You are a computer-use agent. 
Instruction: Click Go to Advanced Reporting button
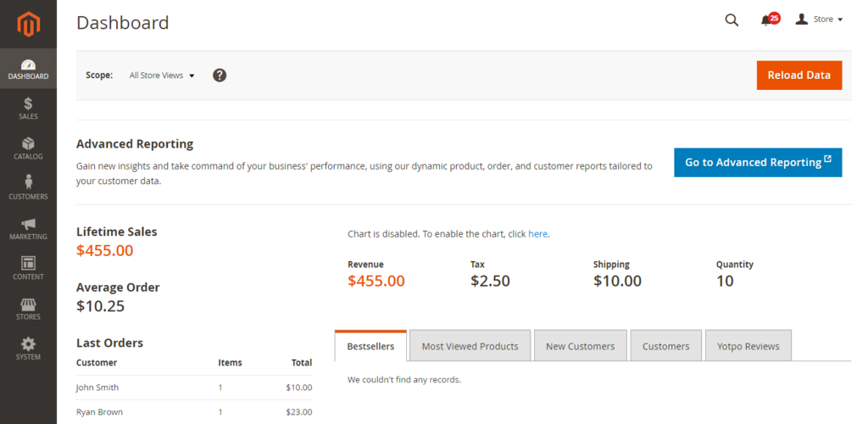pos(758,162)
